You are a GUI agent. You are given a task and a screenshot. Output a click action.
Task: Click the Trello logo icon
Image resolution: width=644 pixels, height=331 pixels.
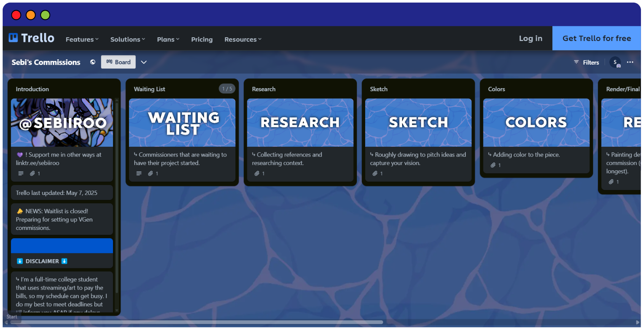(x=13, y=38)
